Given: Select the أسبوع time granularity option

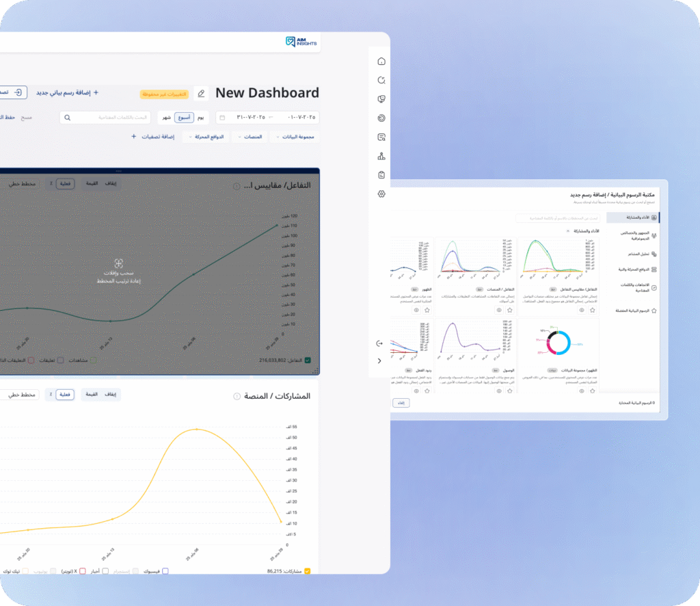Looking at the screenshot, I should pyautogui.click(x=184, y=118).
